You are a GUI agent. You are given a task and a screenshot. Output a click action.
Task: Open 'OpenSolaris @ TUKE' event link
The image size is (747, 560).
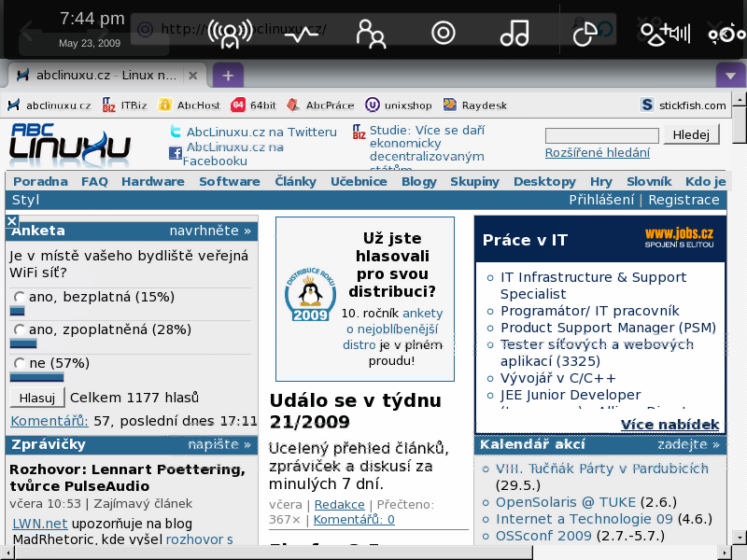(x=566, y=502)
